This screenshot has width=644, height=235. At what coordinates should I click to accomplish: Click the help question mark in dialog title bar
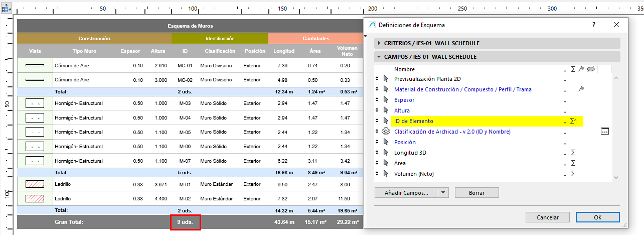pyautogui.click(x=594, y=25)
